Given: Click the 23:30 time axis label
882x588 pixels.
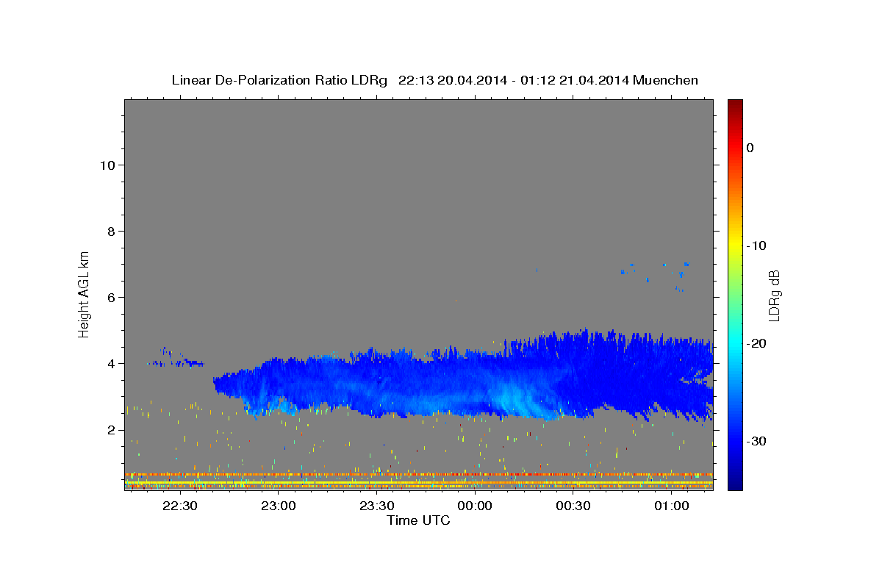Looking at the screenshot, I should (x=376, y=506).
